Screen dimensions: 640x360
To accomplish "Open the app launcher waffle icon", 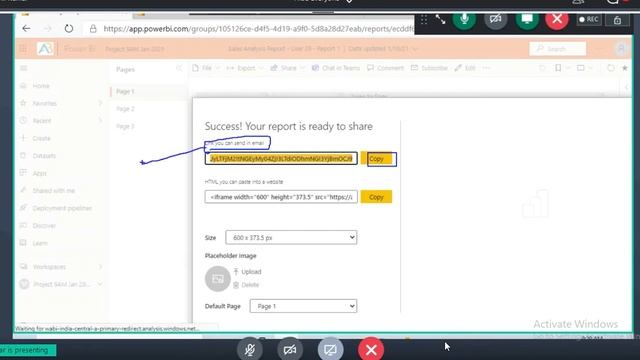I will 23,49.
